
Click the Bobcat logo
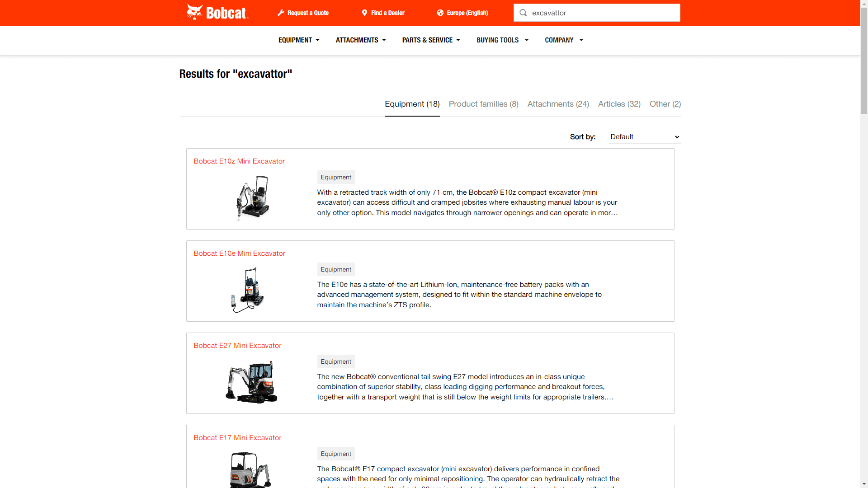pyautogui.click(x=217, y=12)
